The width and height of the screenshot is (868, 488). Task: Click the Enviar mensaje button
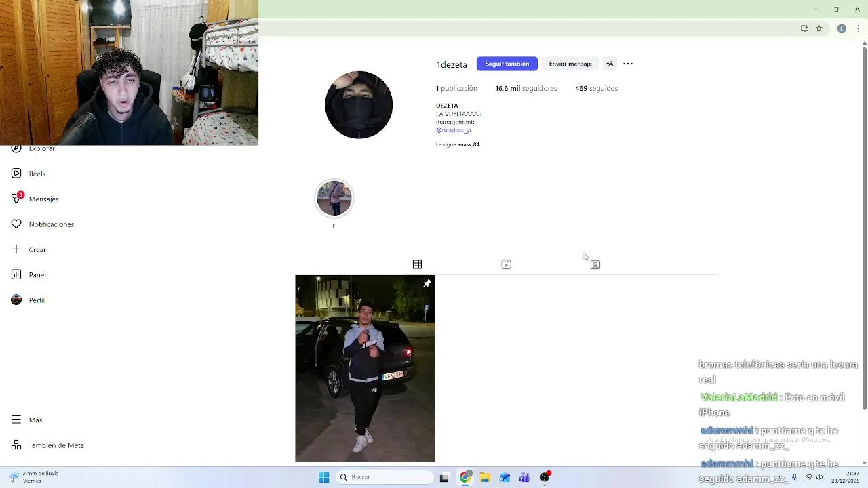tap(570, 64)
